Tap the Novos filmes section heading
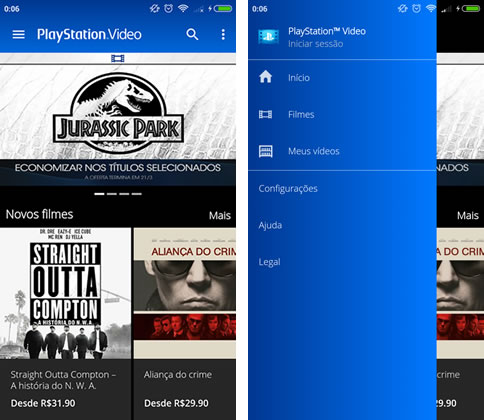This screenshot has height=420, width=484. (39, 214)
